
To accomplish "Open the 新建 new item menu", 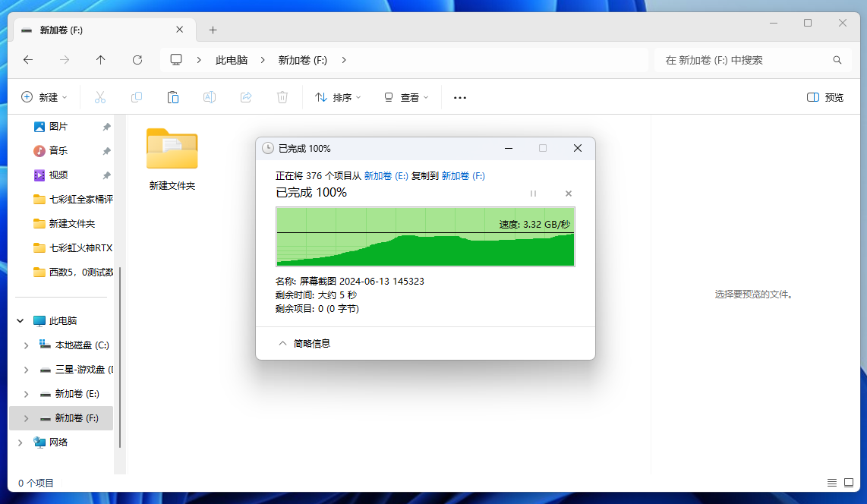I will [x=44, y=97].
